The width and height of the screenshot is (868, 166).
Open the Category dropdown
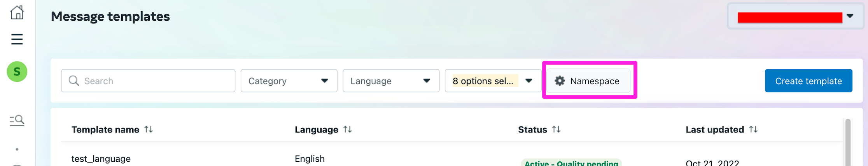[289, 81]
